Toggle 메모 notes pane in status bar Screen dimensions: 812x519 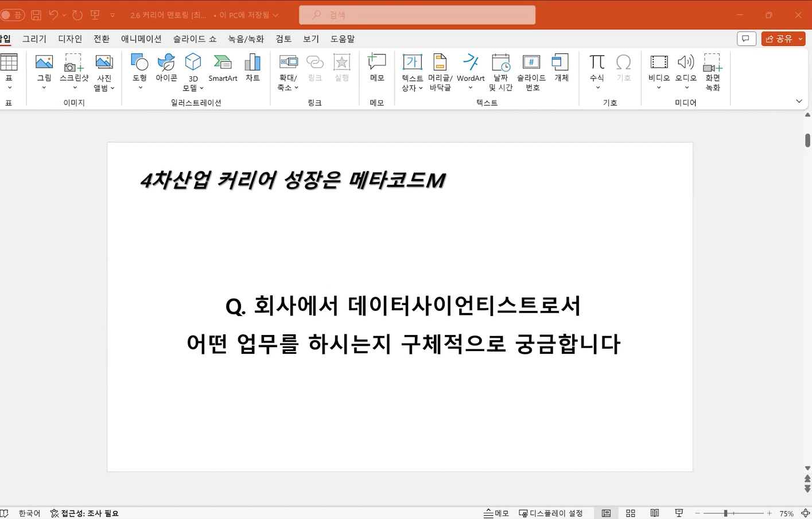pos(496,513)
